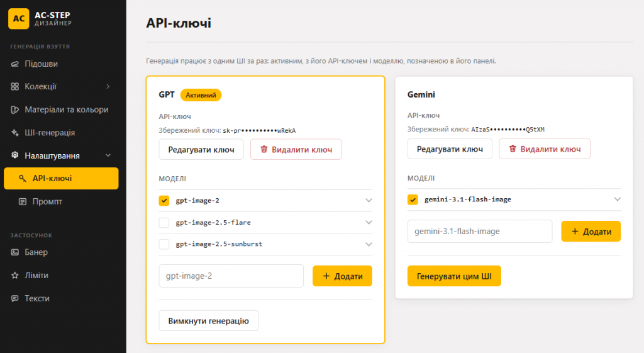Click the Тексти chat icon
The width and height of the screenshot is (644, 353).
point(15,298)
